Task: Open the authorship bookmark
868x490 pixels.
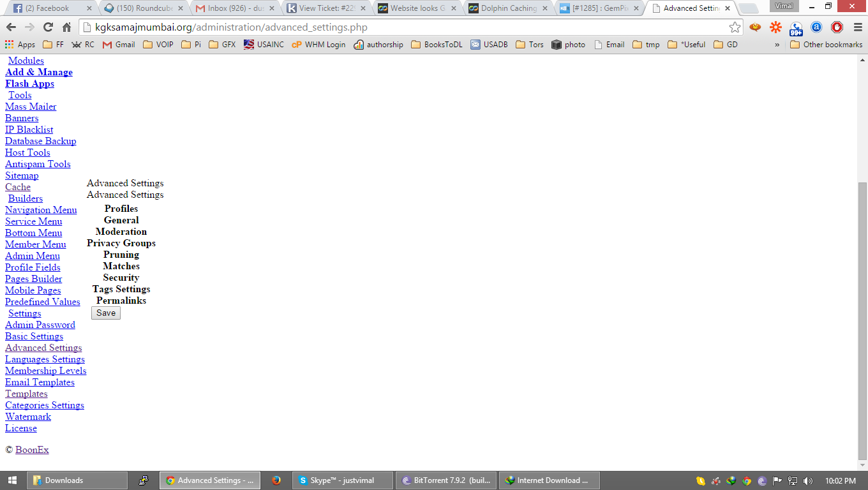Action: [x=378, y=45]
